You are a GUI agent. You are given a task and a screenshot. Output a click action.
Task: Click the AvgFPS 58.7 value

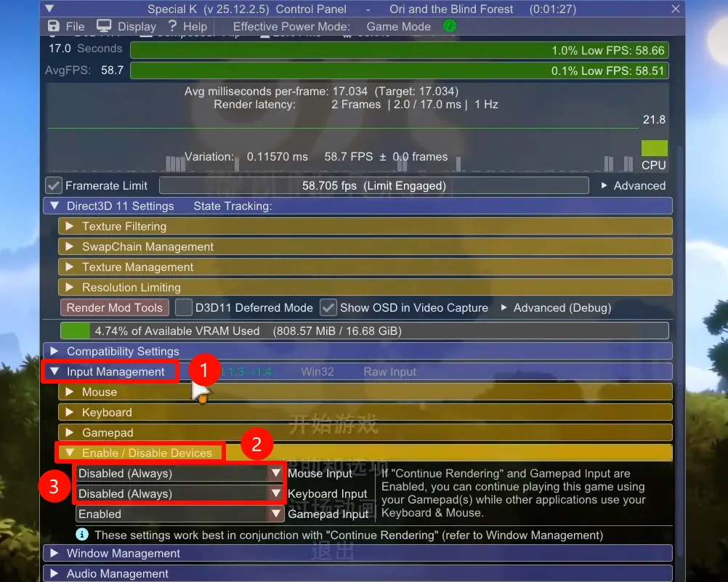(x=112, y=70)
